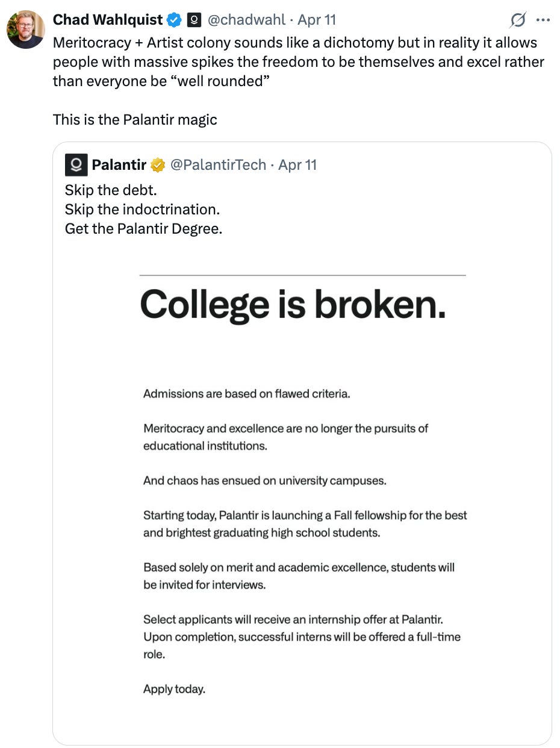This screenshot has width=560, height=748.
Task: Click the Grok circle-slash icon
Action: pyautogui.click(x=517, y=20)
